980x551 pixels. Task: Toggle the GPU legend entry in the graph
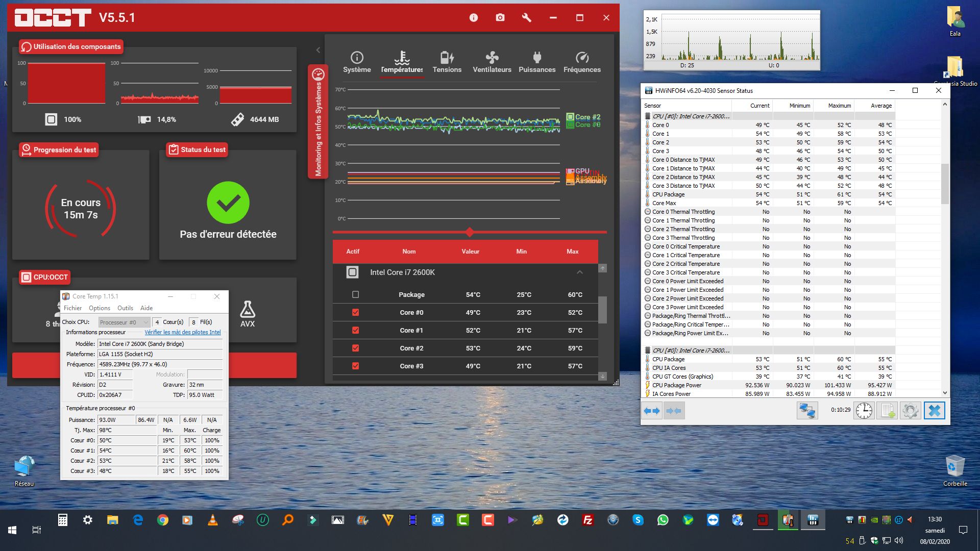tap(578, 171)
